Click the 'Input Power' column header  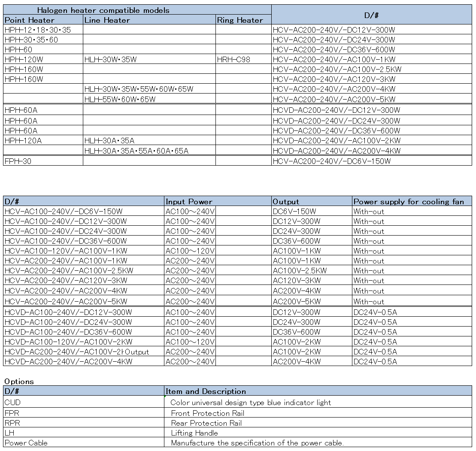click(x=218, y=201)
